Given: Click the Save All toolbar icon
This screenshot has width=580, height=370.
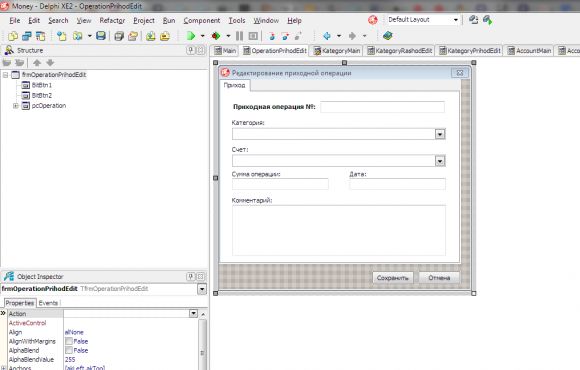Looking at the screenshot, I should coord(119,36).
